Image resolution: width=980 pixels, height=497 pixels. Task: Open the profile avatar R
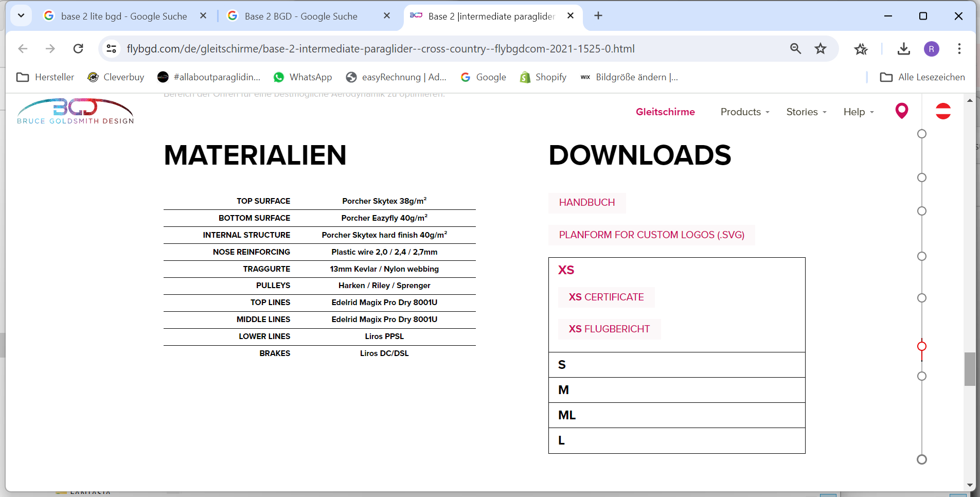pyautogui.click(x=932, y=49)
